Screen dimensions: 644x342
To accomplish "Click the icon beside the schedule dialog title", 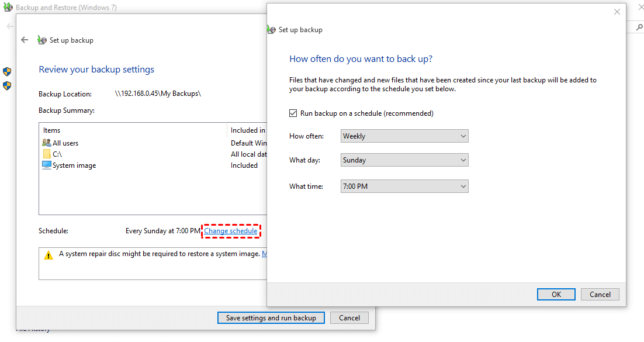I will pyautogui.click(x=271, y=30).
